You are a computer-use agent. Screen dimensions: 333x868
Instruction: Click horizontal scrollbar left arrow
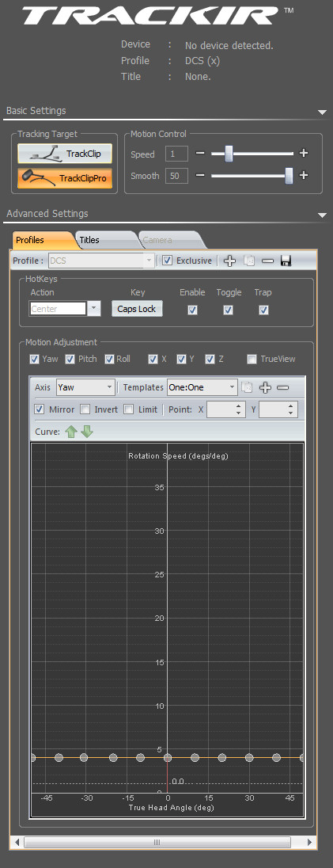(x=17, y=842)
